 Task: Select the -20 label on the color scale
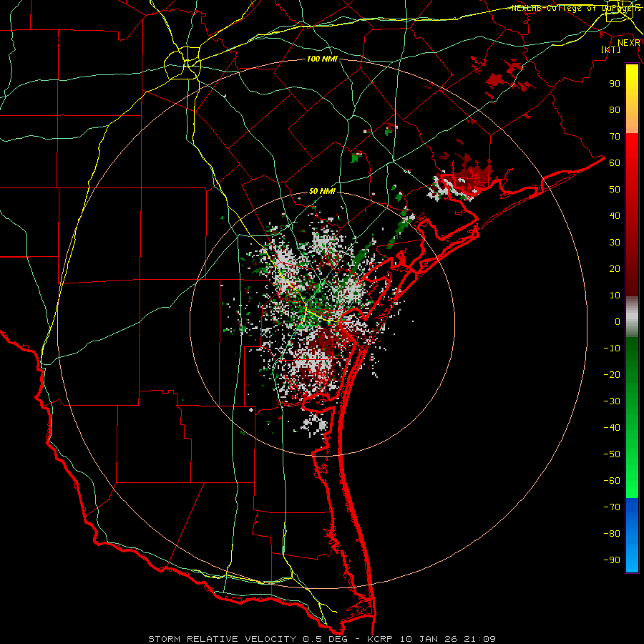pos(612,374)
